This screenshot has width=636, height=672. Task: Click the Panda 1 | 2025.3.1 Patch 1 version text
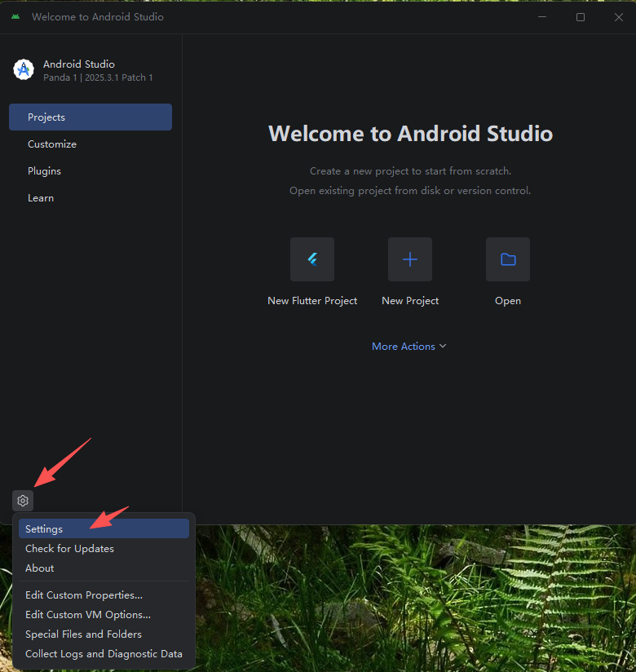tap(98, 77)
